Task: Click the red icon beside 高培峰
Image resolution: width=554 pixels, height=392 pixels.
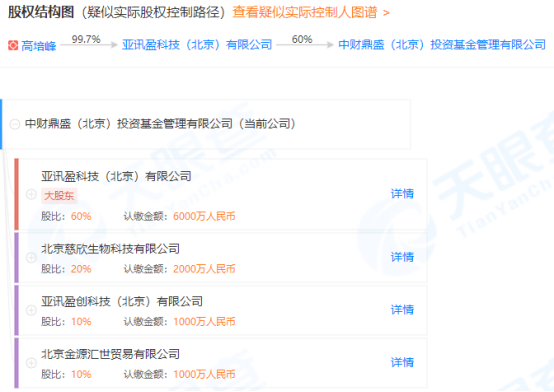Action: (x=13, y=45)
